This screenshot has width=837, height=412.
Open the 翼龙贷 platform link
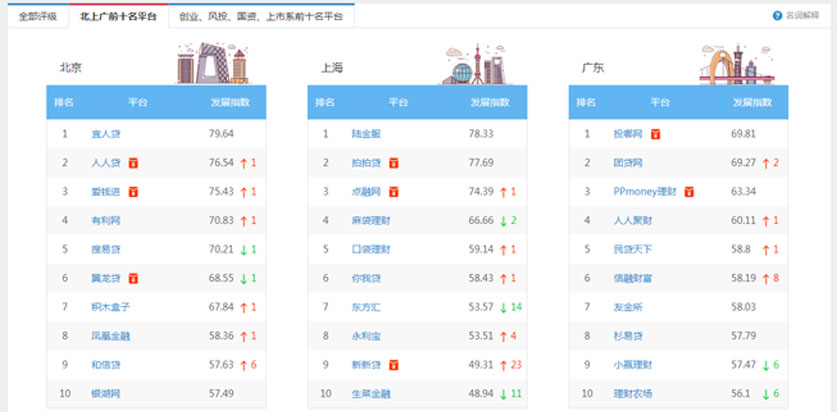click(106, 278)
